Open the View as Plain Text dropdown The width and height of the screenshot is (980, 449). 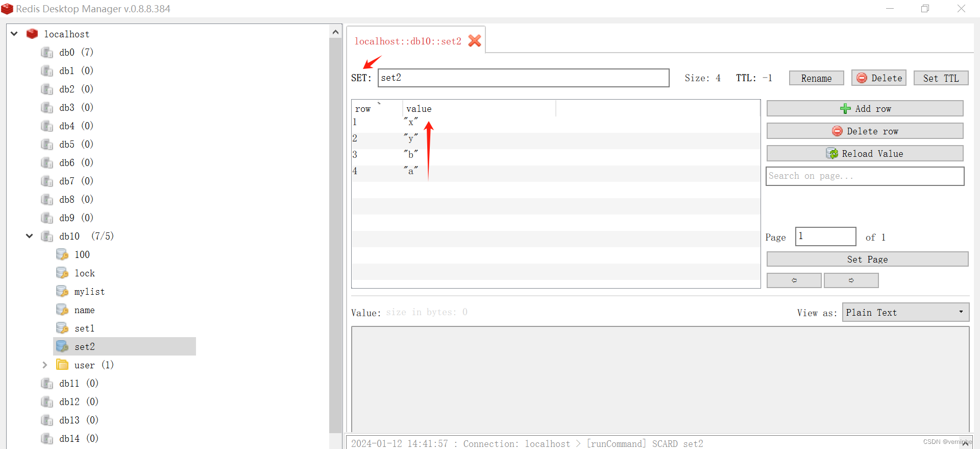[x=905, y=312]
